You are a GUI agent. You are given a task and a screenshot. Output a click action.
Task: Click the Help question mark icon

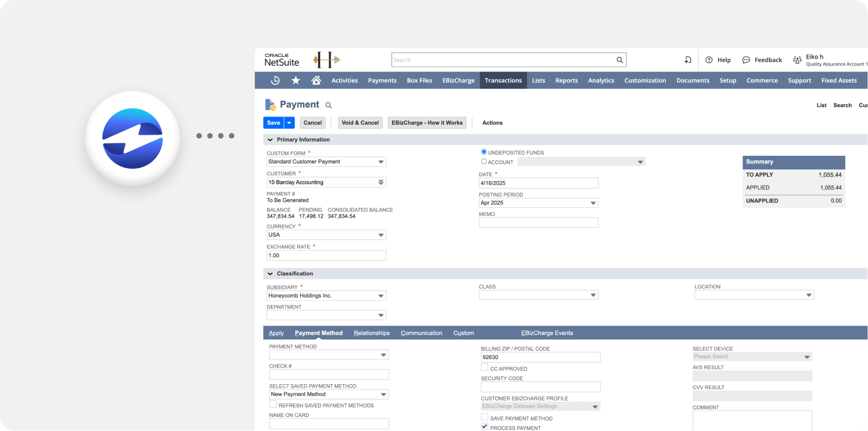coord(709,60)
